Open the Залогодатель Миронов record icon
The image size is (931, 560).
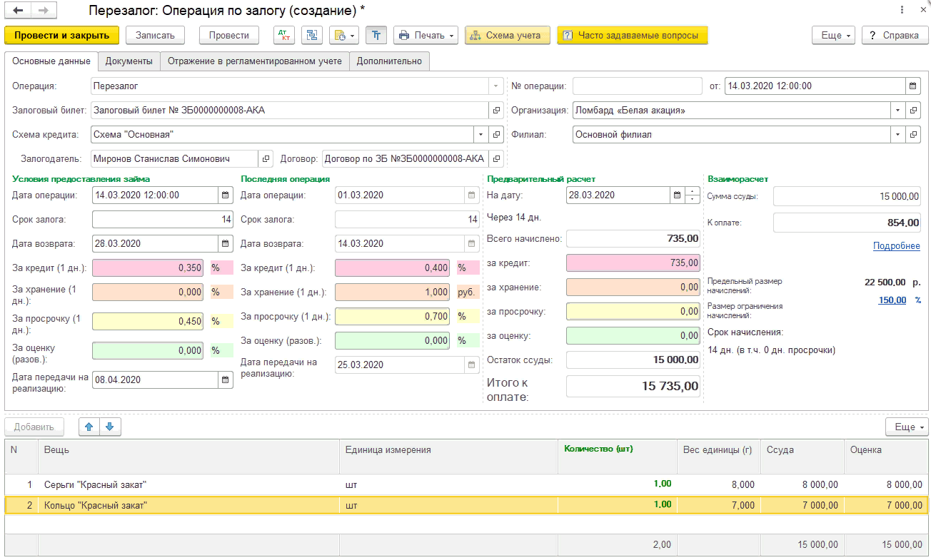click(266, 158)
